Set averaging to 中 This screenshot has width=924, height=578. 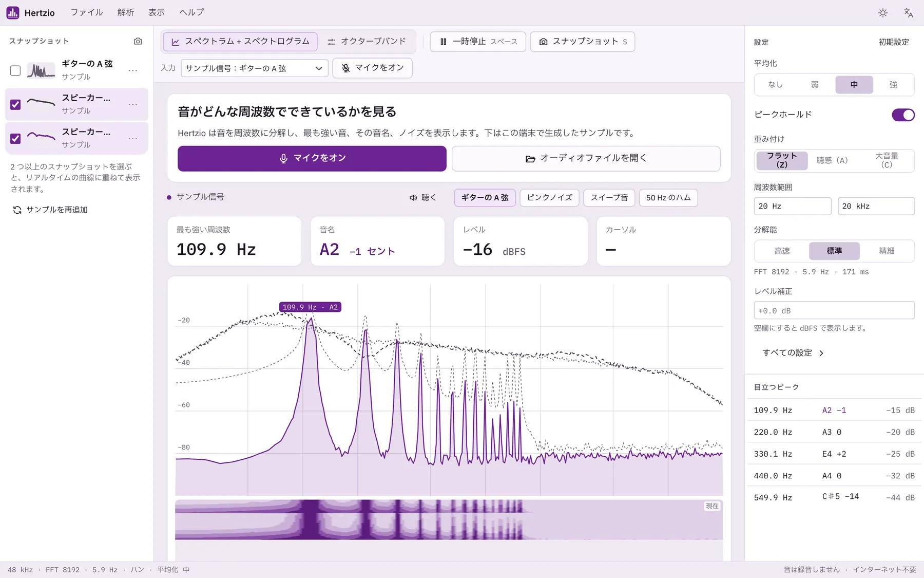(854, 85)
